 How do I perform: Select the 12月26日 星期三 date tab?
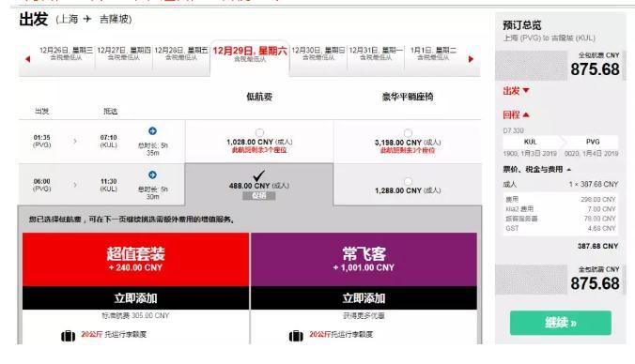coord(66,53)
